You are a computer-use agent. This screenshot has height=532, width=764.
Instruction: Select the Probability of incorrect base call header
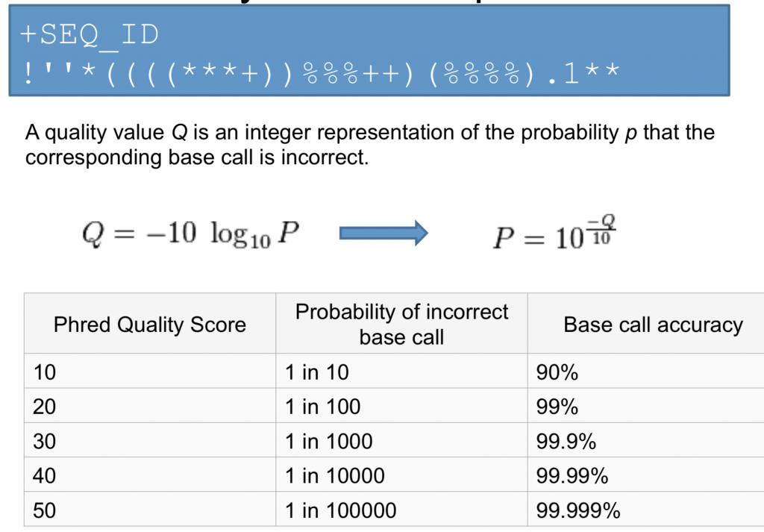point(401,324)
